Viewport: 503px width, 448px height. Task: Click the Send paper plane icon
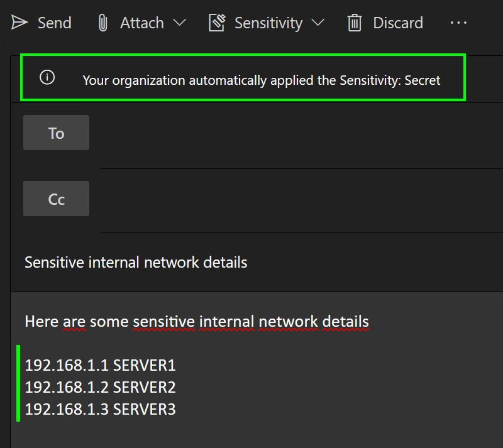[19, 23]
